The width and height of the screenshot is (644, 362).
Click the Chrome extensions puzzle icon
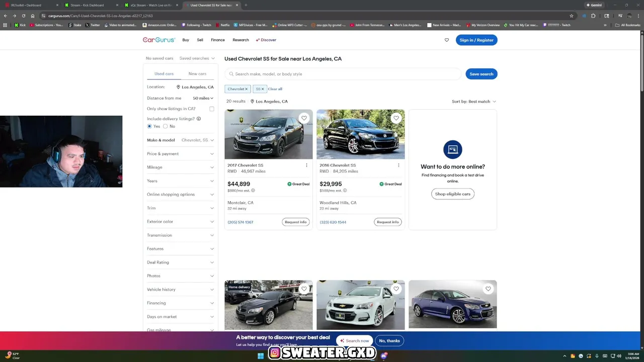tap(593, 16)
